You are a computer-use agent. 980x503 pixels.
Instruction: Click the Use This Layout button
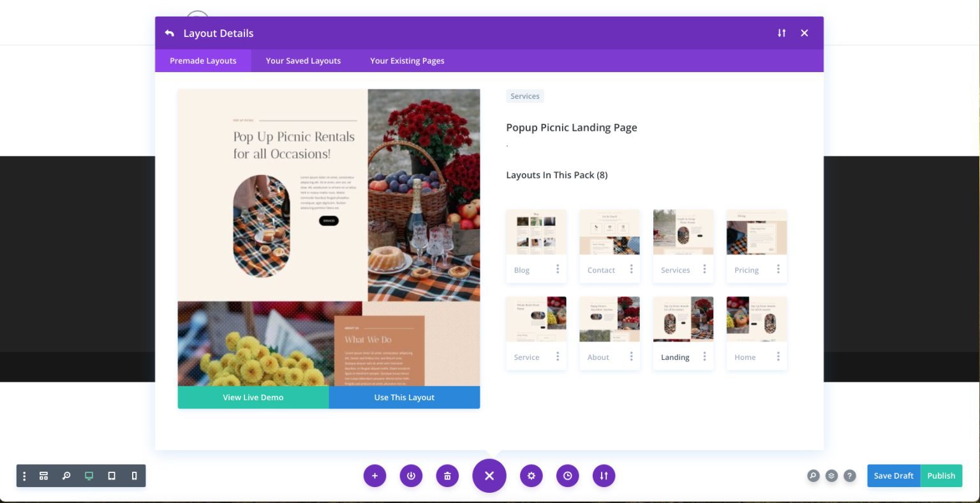(x=405, y=397)
